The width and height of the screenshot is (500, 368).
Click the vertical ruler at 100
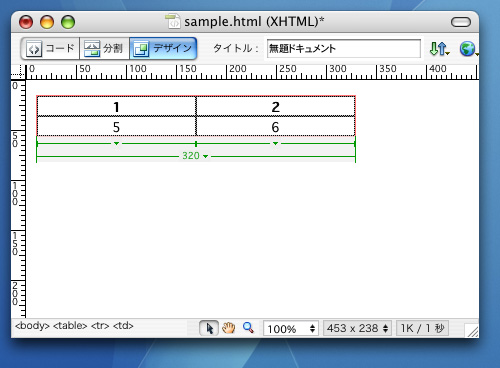click(15, 193)
